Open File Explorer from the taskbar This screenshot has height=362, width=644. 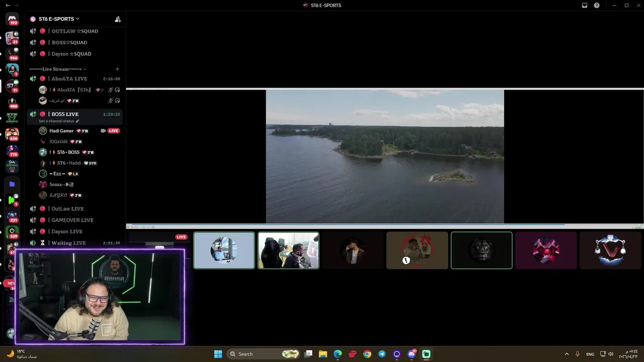[323, 354]
